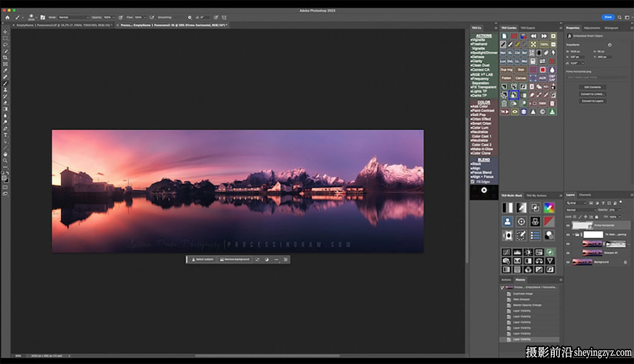
Task: Select the Eraser tool
Action: coord(5,103)
